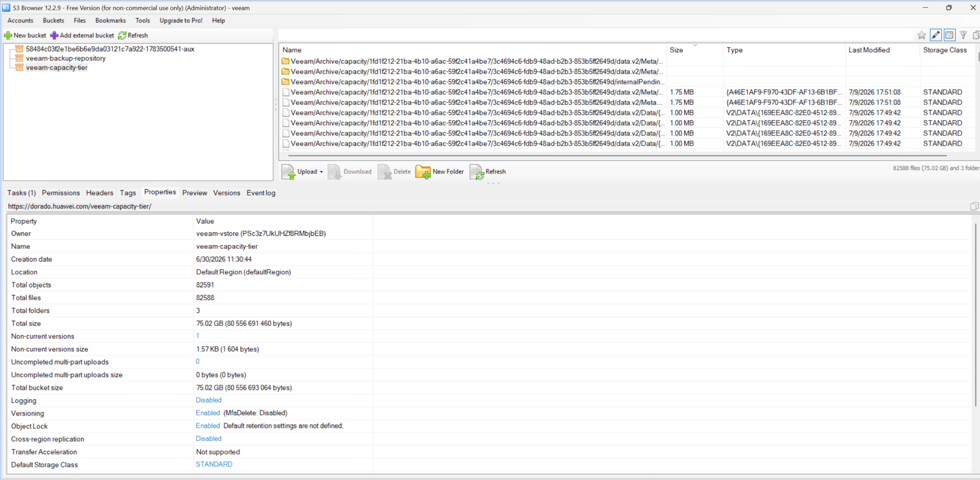Image resolution: width=980 pixels, height=480 pixels.
Task: Open the Buckets menu
Action: pyautogui.click(x=53, y=21)
